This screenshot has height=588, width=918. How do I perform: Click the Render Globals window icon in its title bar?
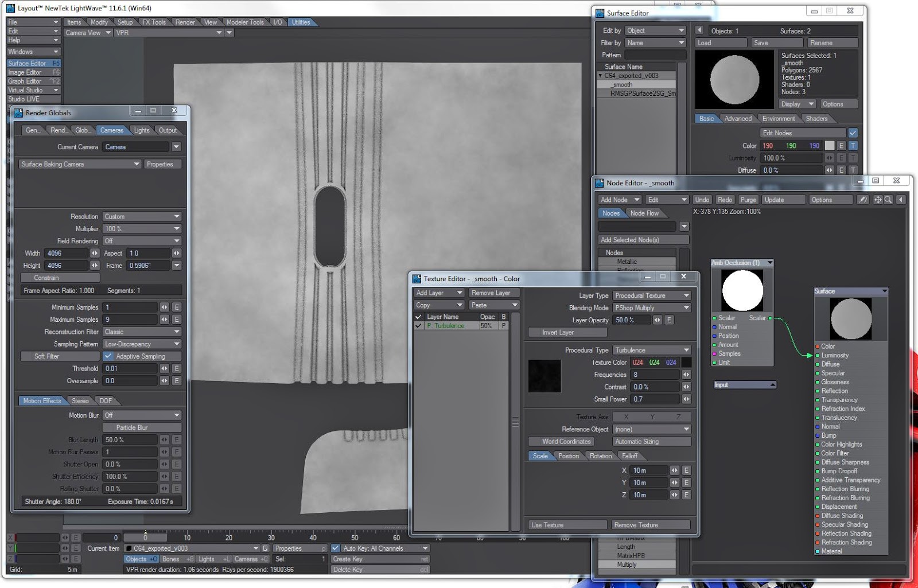[18, 113]
